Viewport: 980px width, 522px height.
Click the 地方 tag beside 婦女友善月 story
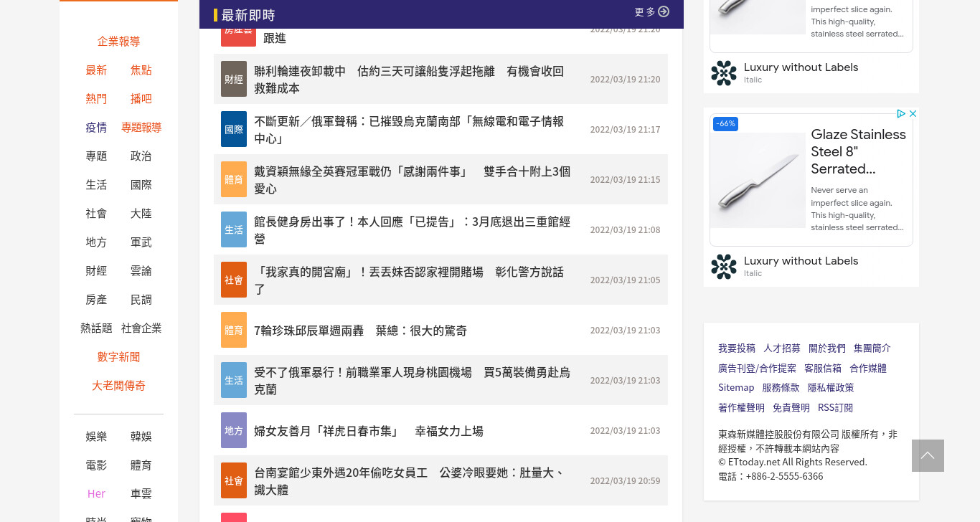(234, 430)
